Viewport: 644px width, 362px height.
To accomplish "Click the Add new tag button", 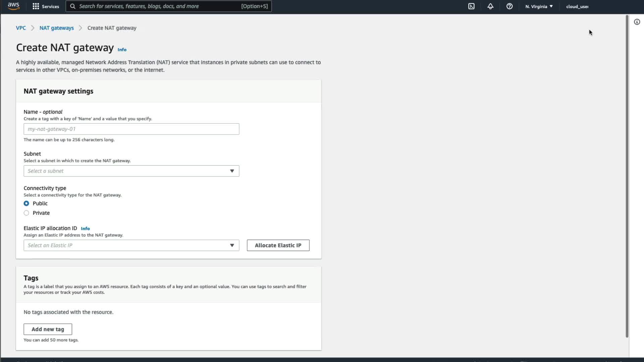I will pos(48,329).
